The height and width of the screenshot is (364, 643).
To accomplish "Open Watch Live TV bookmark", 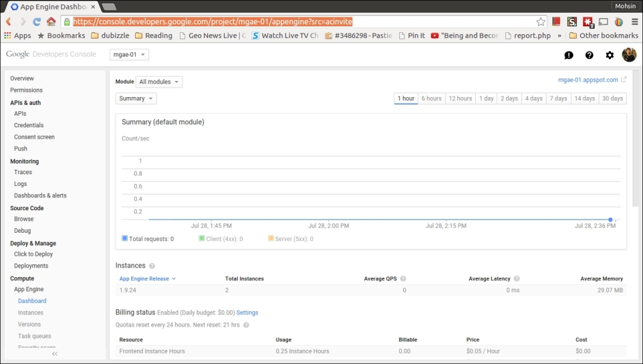I will (x=285, y=36).
